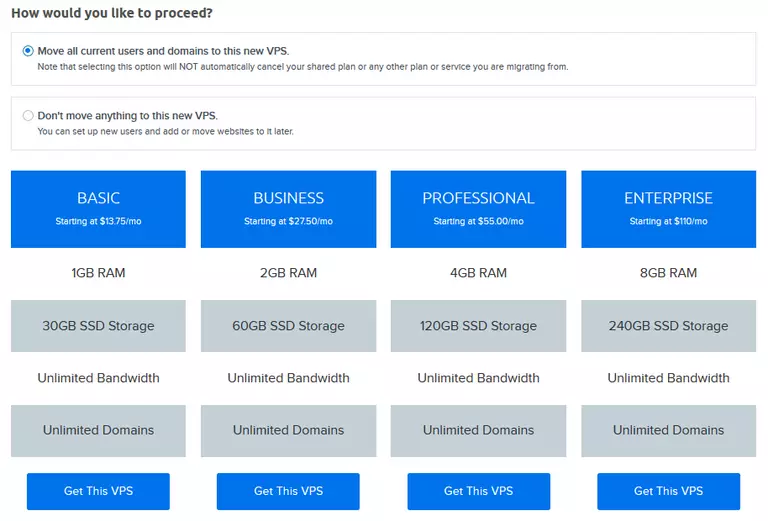The height and width of the screenshot is (521, 768).
Task: Select the 120GB SSD Storage box
Action: [x=478, y=326]
